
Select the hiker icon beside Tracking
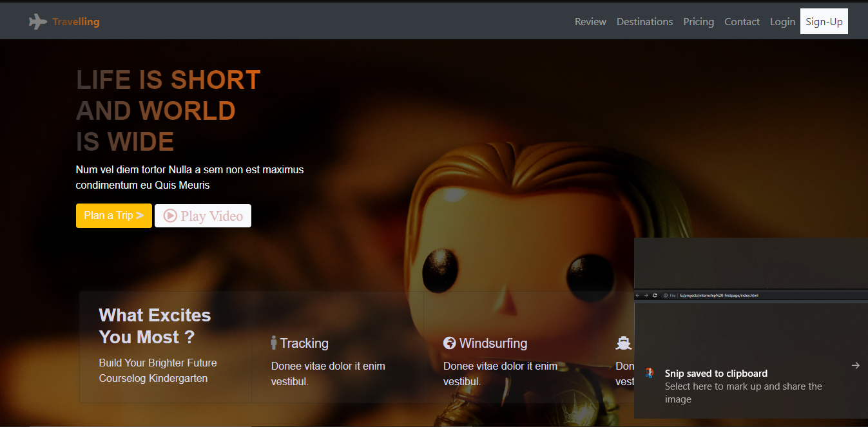275,342
